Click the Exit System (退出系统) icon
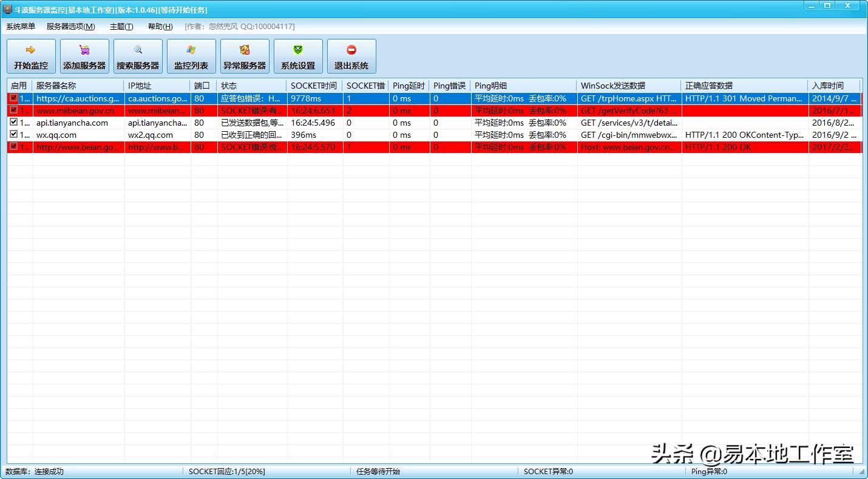Image resolution: width=868 pixels, height=479 pixels. click(x=351, y=50)
